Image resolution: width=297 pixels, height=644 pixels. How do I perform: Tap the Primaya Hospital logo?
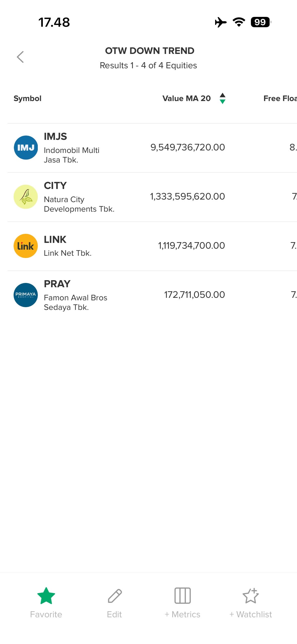(26, 295)
